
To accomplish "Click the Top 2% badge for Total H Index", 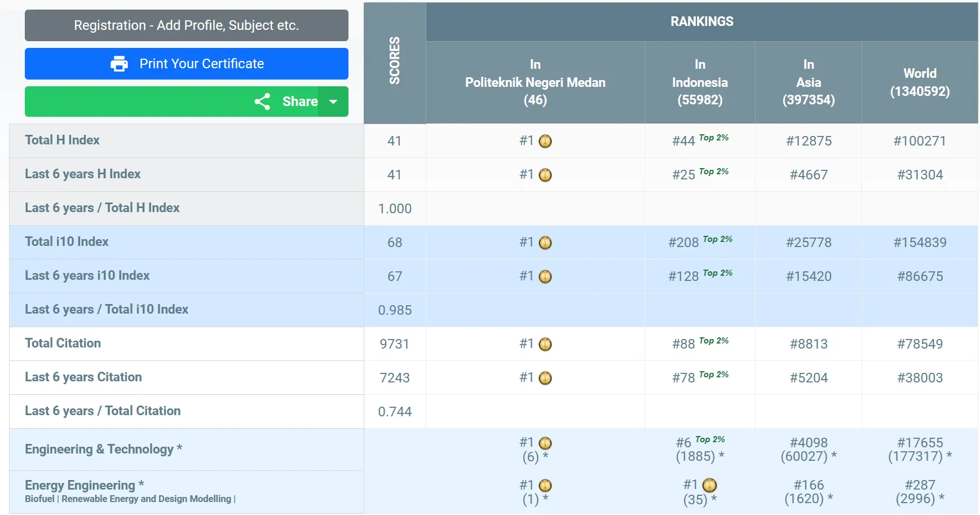I will [714, 138].
